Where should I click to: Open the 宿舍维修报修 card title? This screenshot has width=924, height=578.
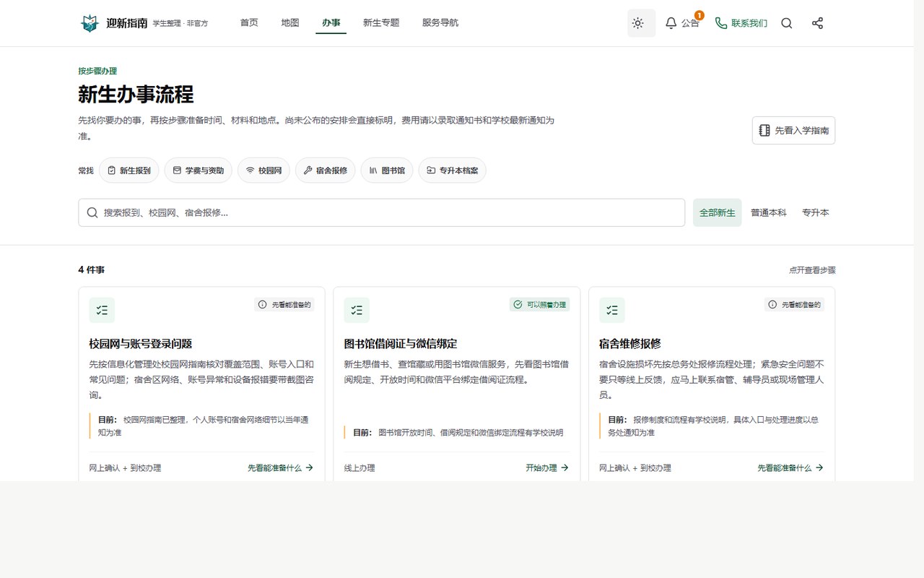pyautogui.click(x=630, y=344)
